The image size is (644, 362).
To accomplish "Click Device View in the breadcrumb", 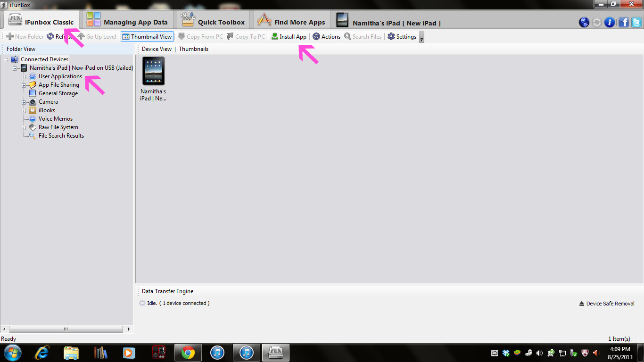I will click(x=157, y=49).
